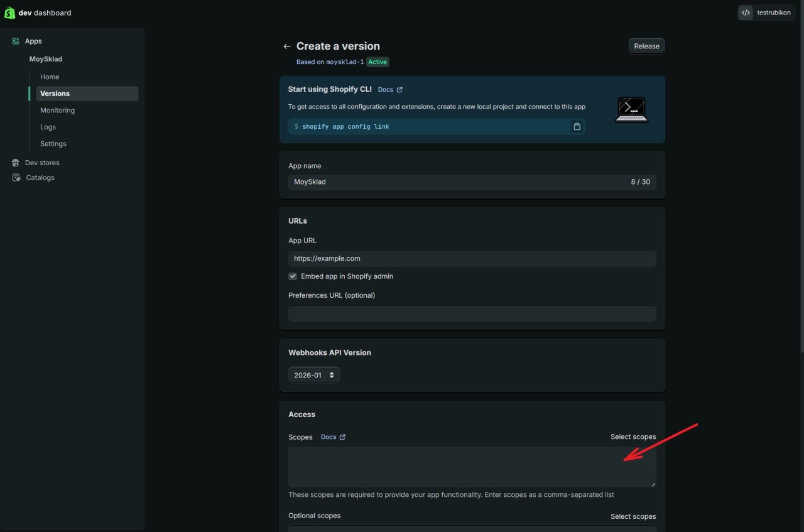Click the App name input field
The height and width of the screenshot is (532, 804).
point(472,182)
